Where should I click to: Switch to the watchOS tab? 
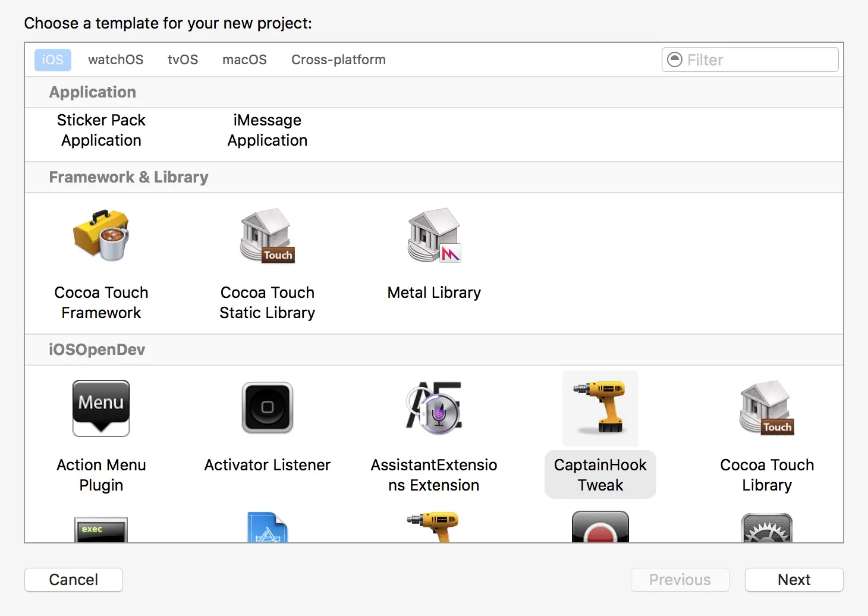(115, 59)
